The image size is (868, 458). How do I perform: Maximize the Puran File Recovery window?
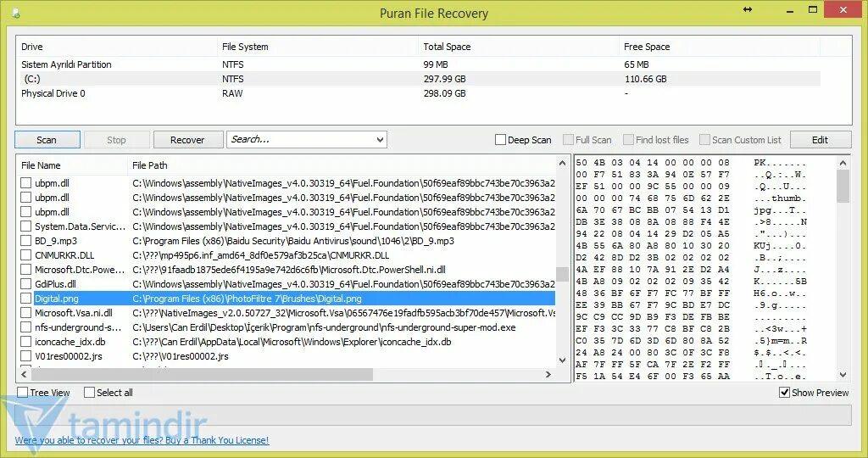[x=813, y=9]
